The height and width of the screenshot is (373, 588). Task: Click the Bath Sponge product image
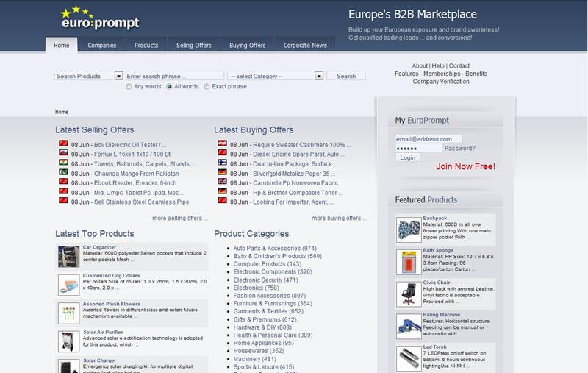click(408, 261)
